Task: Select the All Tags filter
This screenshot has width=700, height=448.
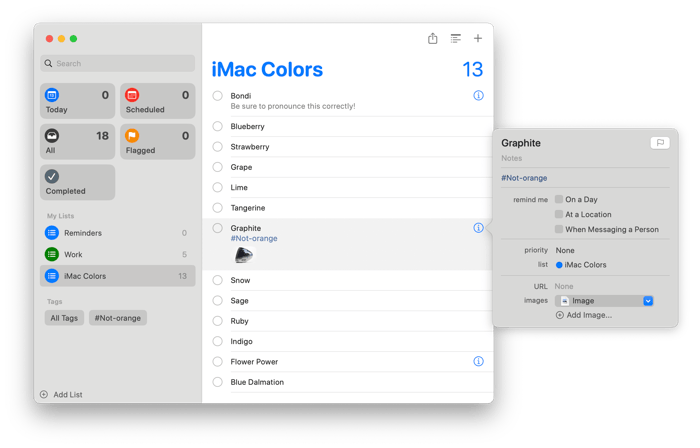Action: [x=64, y=318]
